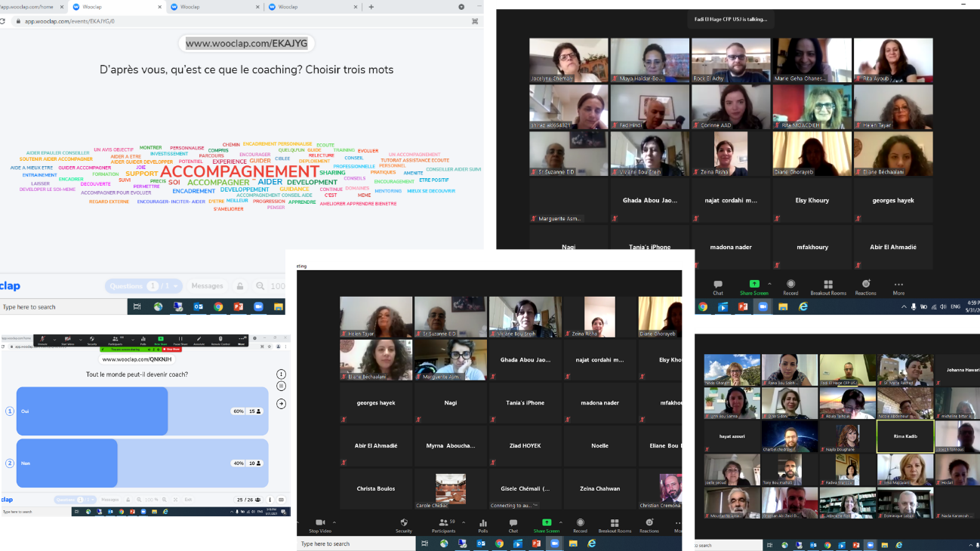This screenshot has height=551, width=980.
Task: Click the www.wooclap.com/EKAJYG link
Action: tap(247, 44)
